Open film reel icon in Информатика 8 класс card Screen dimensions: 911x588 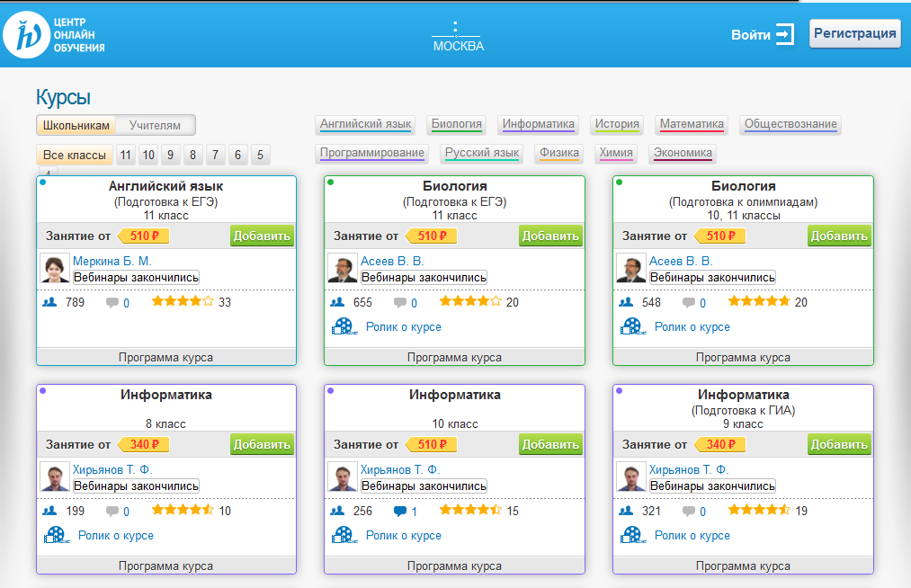pyautogui.click(x=57, y=535)
